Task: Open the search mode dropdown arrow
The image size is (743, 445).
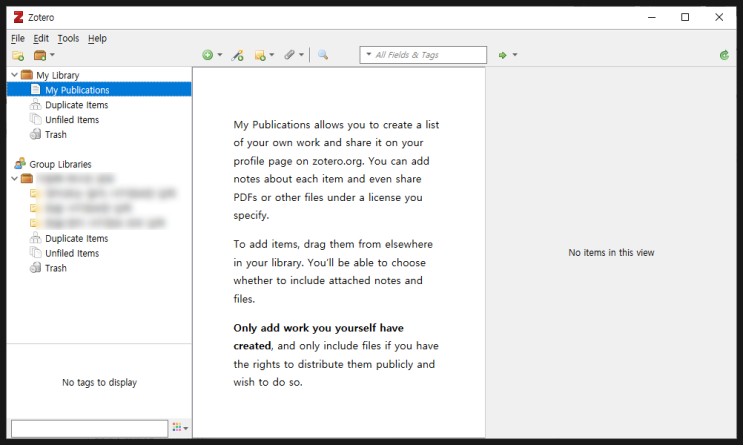Action: click(369, 54)
